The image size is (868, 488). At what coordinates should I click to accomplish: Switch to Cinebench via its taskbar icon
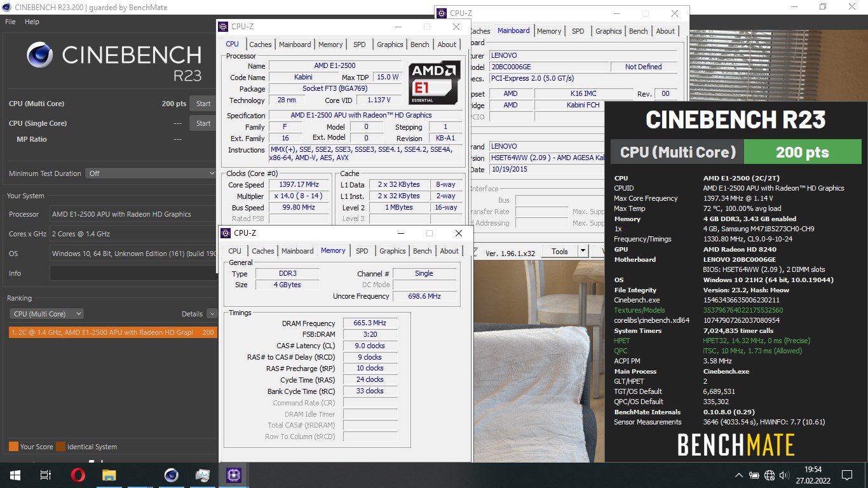click(171, 475)
